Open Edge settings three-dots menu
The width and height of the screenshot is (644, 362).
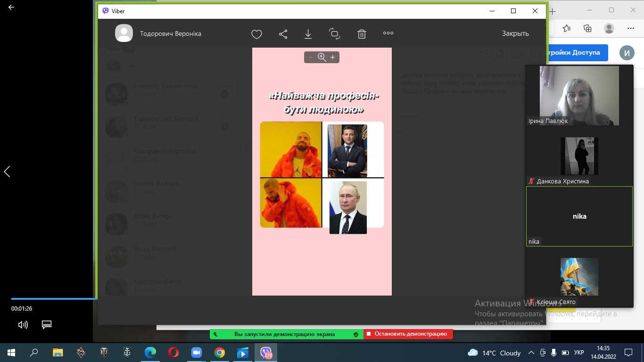tap(631, 28)
